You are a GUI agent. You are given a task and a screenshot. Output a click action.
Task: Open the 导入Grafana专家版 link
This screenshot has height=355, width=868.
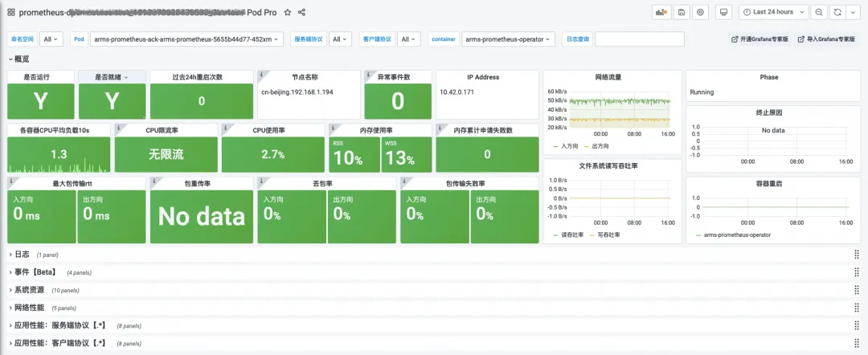(x=826, y=39)
